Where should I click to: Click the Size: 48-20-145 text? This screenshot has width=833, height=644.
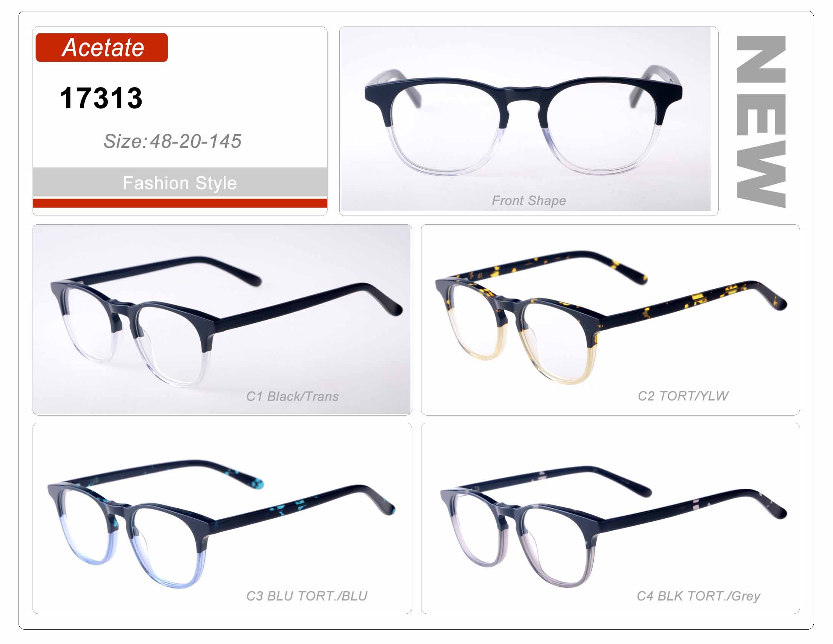[172, 141]
